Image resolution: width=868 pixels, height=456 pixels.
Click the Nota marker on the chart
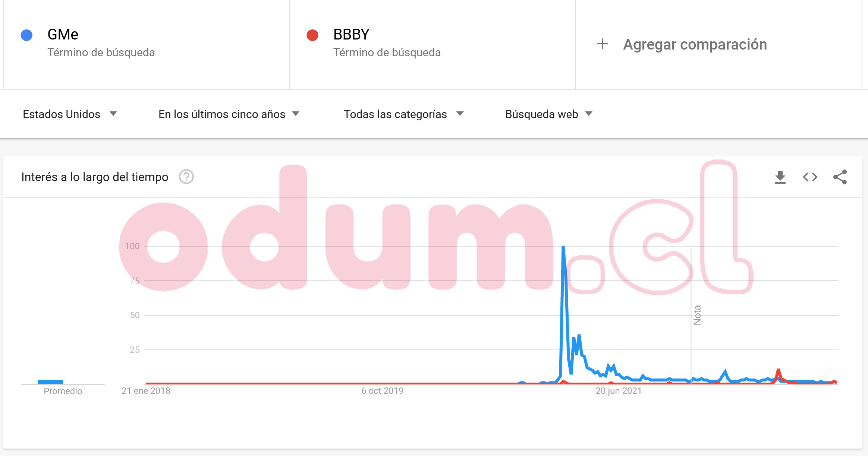[697, 315]
